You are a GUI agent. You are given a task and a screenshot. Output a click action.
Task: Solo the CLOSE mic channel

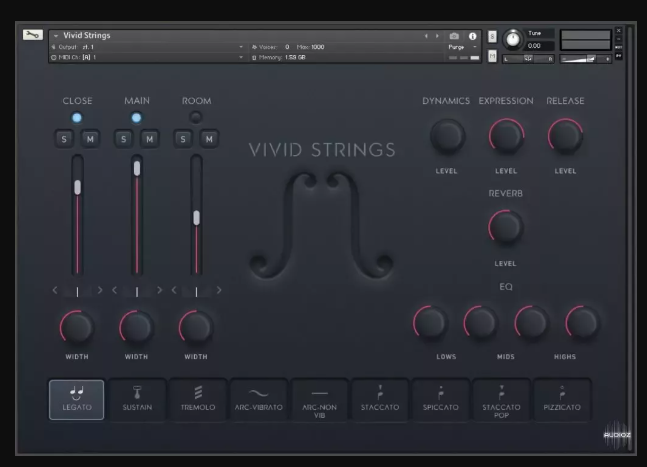tap(65, 139)
